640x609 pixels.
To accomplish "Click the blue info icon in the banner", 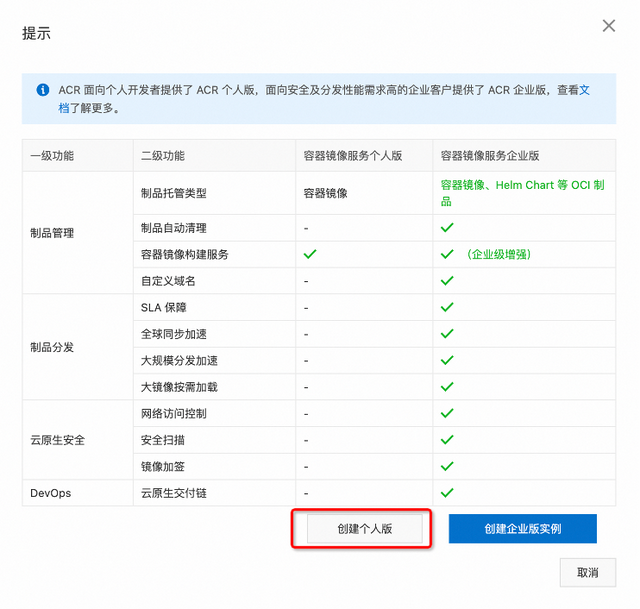I will click(x=43, y=90).
